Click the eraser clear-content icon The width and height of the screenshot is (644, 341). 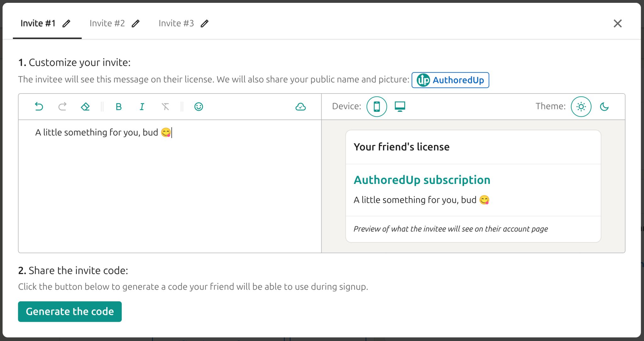pos(85,107)
